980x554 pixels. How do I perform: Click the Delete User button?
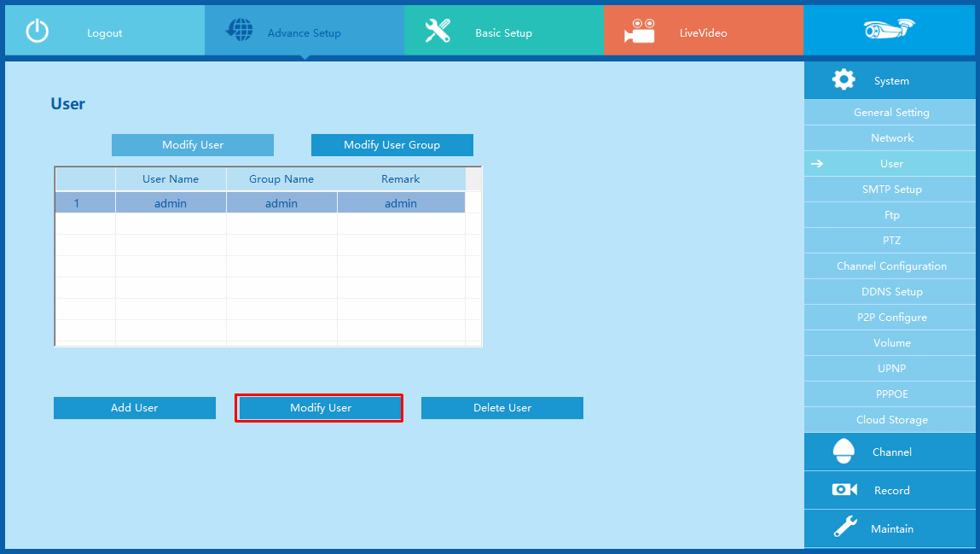pos(502,408)
